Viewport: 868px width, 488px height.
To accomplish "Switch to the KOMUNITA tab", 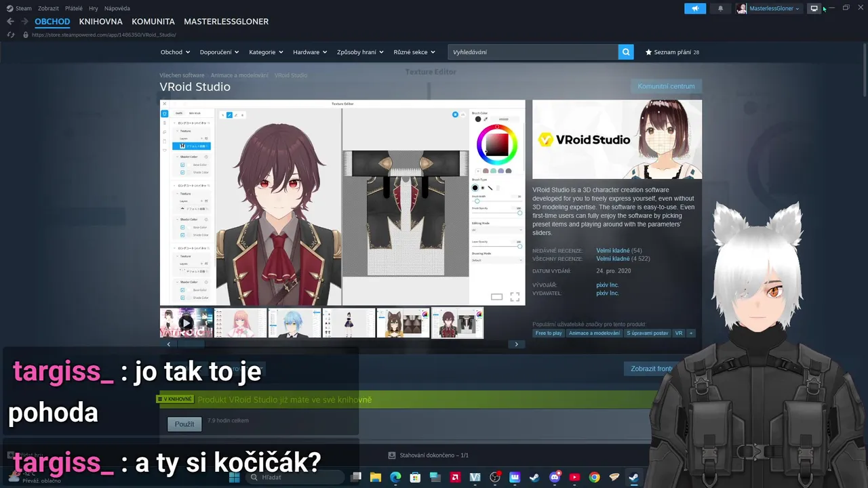I will 153,22.
